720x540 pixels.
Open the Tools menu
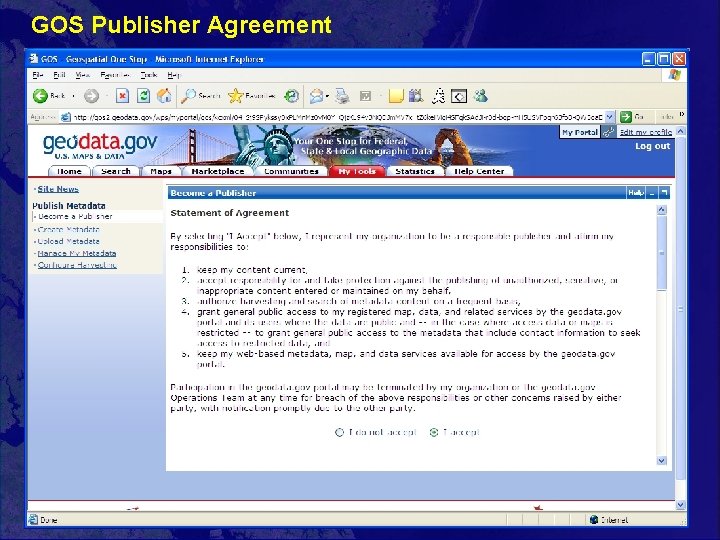tap(149, 74)
